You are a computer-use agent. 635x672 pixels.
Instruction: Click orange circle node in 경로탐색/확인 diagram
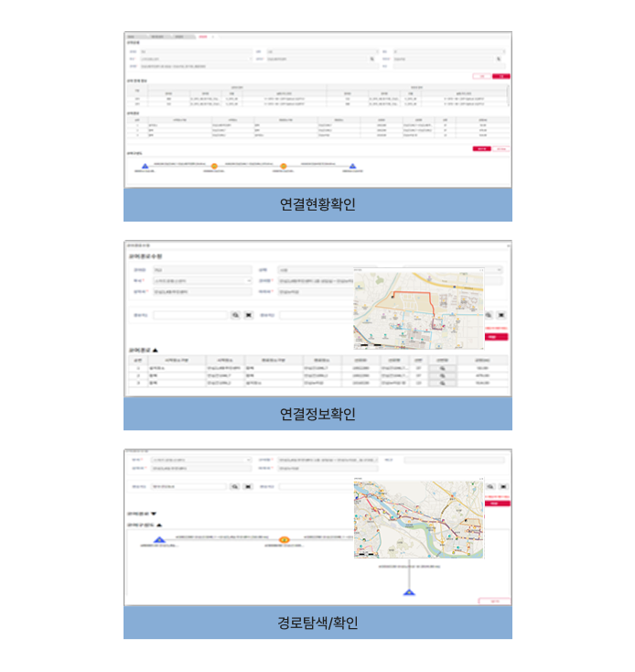[x=285, y=540]
